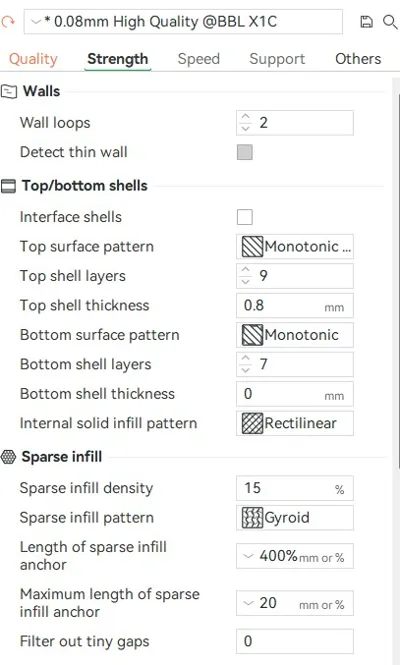This screenshot has width=400, height=665.
Task: Open the settings search magnifier icon
Action: pyautogui.click(x=390, y=22)
